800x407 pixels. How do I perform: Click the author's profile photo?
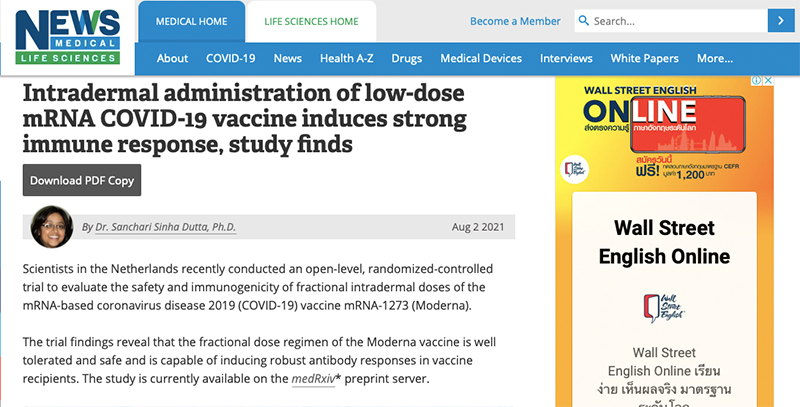pos(52,226)
